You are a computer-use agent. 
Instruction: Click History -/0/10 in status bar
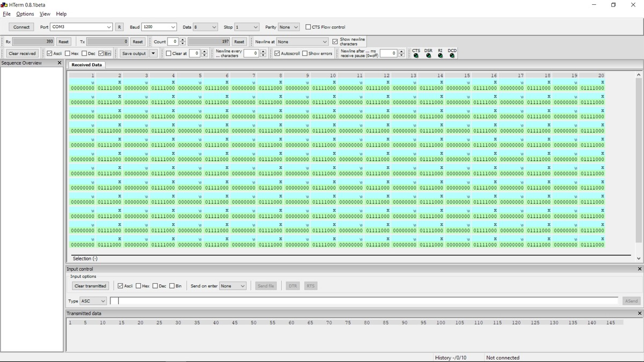[451, 358]
